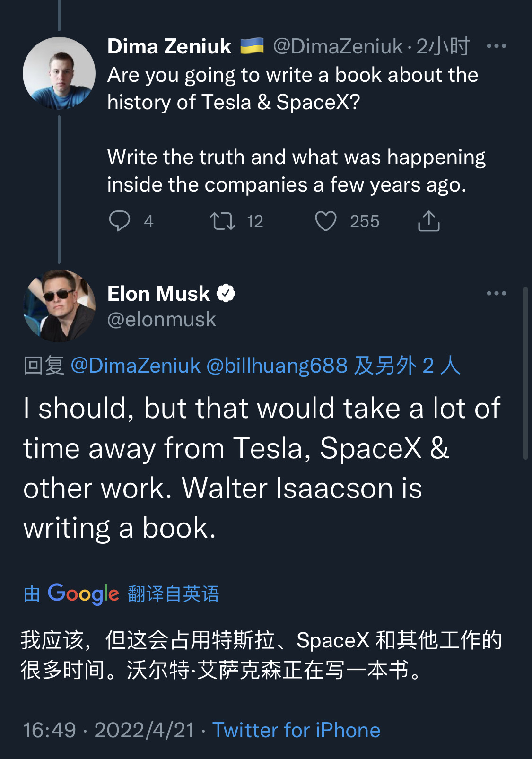Click the Twitter for iPhone source link
The height and width of the screenshot is (759, 532).
[x=296, y=730]
